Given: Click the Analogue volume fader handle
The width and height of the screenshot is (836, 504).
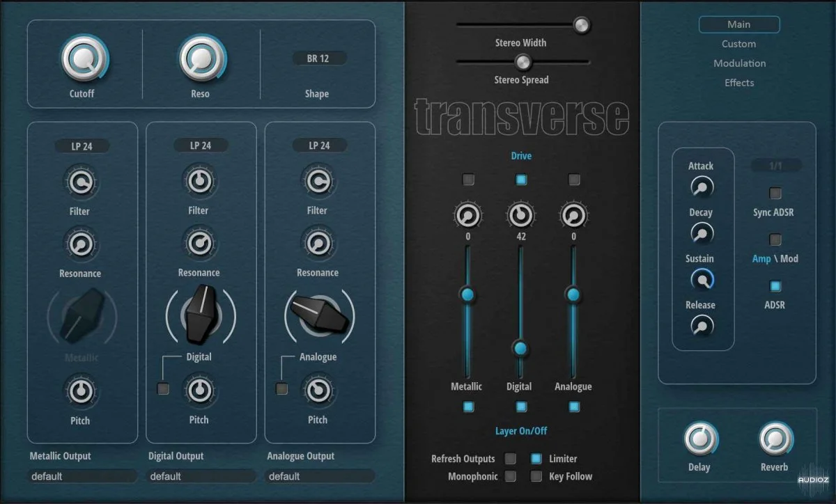Looking at the screenshot, I should pyautogui.click(x=573, y=294).
